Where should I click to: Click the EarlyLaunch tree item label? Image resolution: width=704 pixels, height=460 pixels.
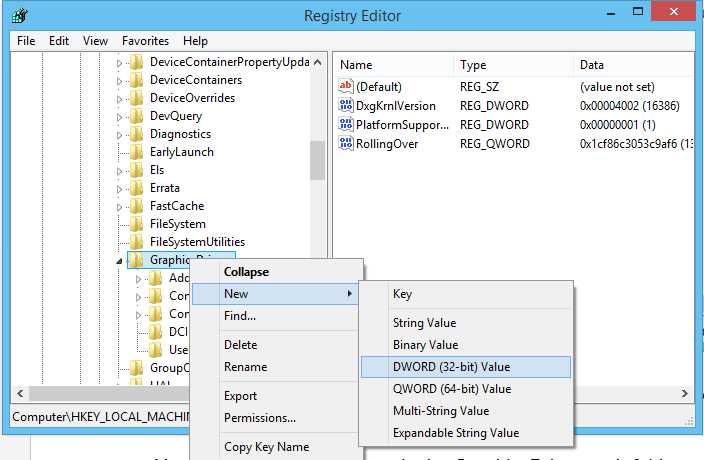click(x=182, y=152)
